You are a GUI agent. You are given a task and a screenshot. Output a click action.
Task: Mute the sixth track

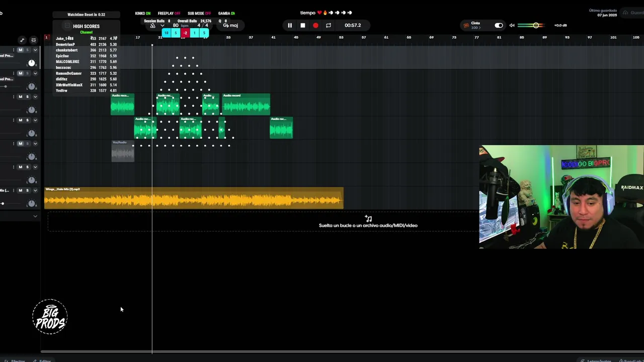click(20, 167)
